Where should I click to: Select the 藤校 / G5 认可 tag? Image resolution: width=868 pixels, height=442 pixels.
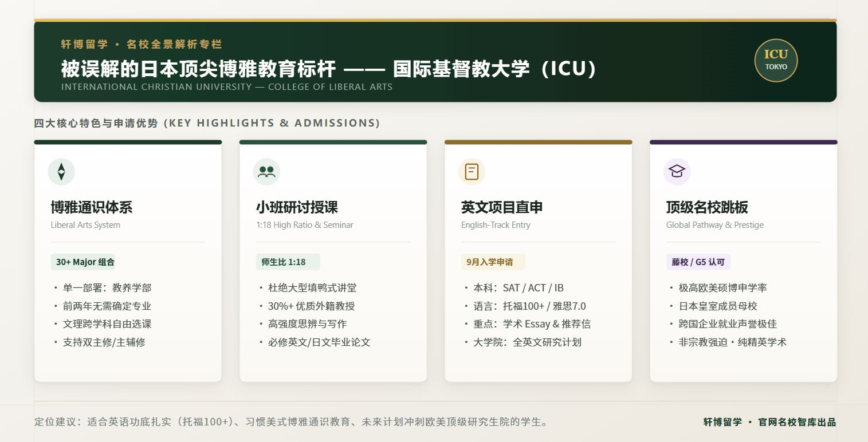[x=698, y=262]
